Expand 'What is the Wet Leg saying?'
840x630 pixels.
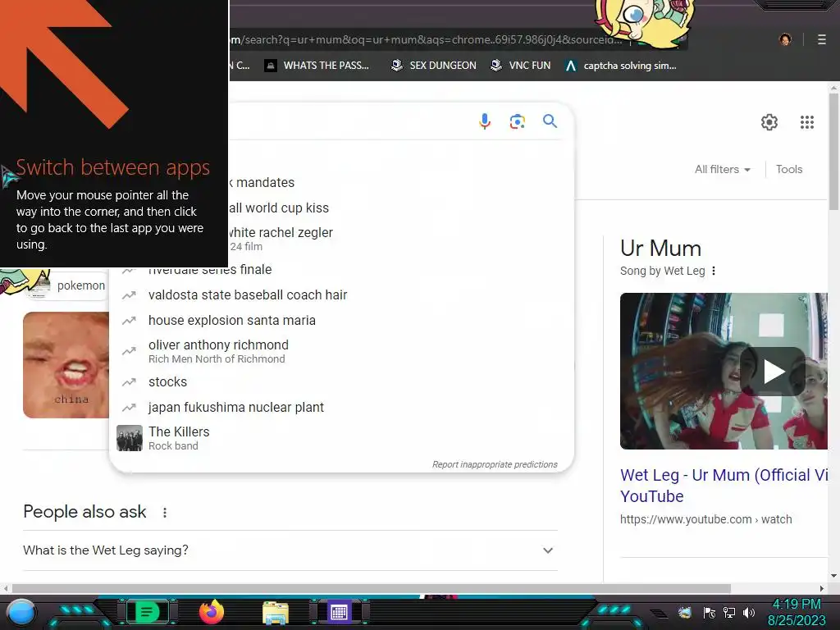[x=290, y=550]
